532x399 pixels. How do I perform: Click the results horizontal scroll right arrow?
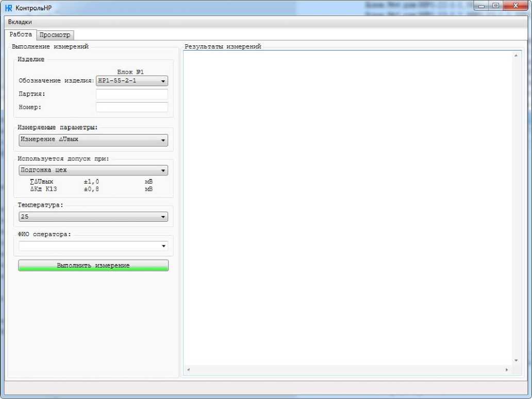click(507, 370)
